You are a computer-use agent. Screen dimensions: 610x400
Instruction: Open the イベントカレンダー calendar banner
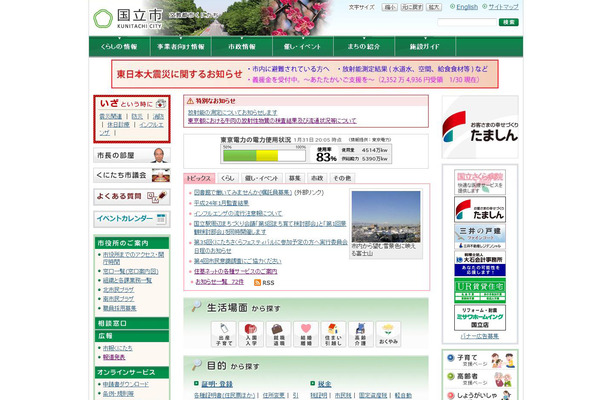click(x=132, y=219)
